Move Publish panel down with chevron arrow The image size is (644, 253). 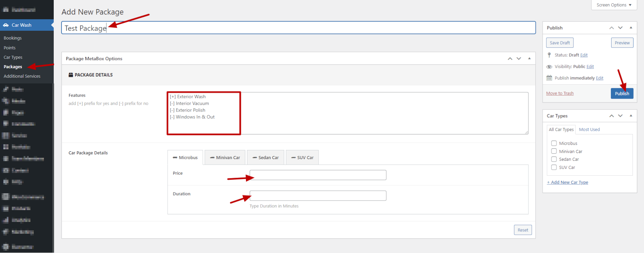[620, 28]
